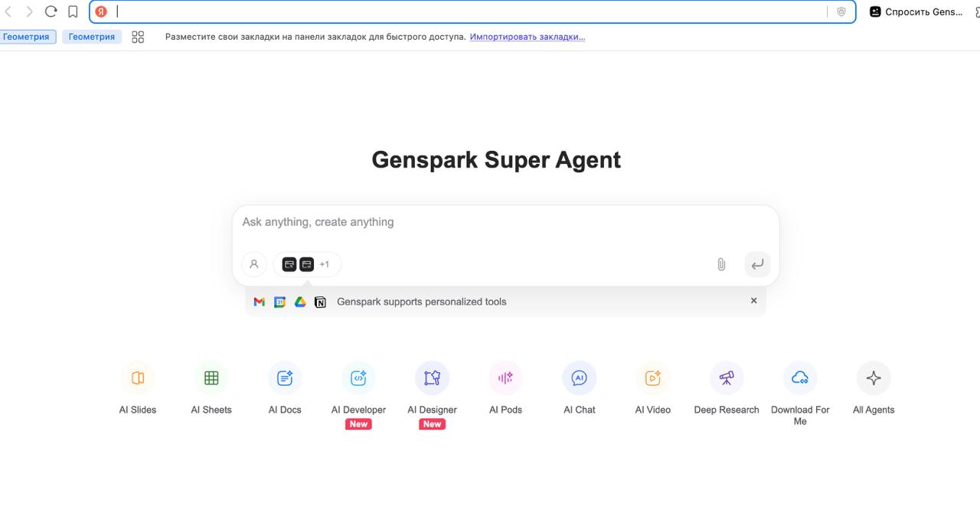Select the Download For Me agent
Viewport: 980px width, 510px height.
pyautogui.click(x=800, y=378)
